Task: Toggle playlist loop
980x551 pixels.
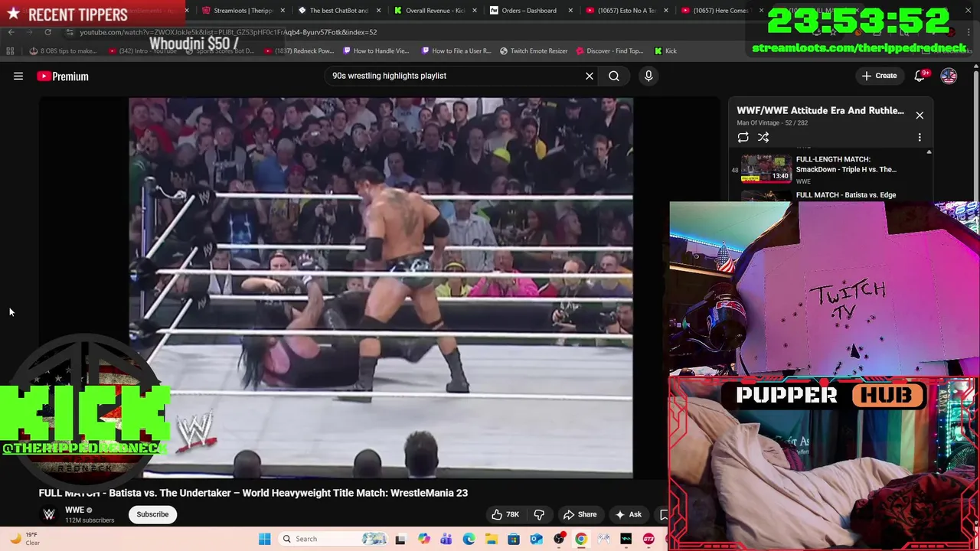Action: [743, 137]
